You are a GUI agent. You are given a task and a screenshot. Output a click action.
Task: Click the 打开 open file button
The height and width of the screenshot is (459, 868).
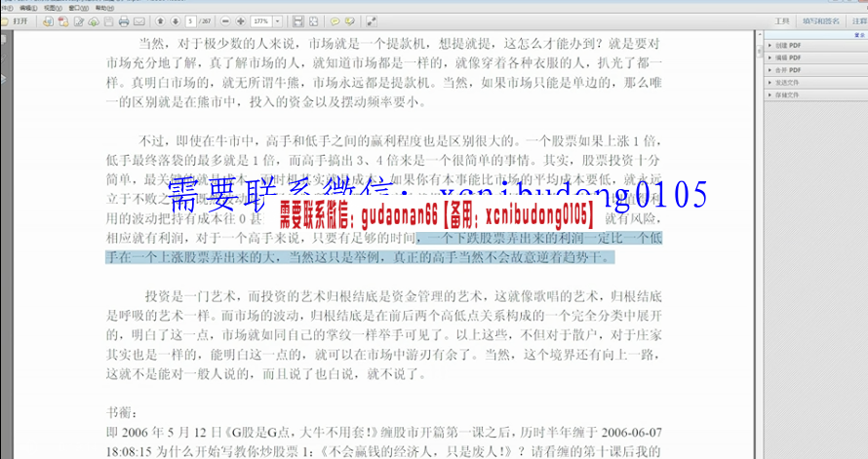coord(20,20)
